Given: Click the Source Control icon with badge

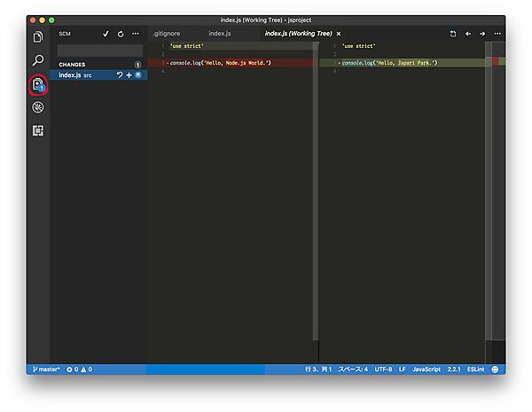Looking at the screenshot, I should (x=38, y=84).
